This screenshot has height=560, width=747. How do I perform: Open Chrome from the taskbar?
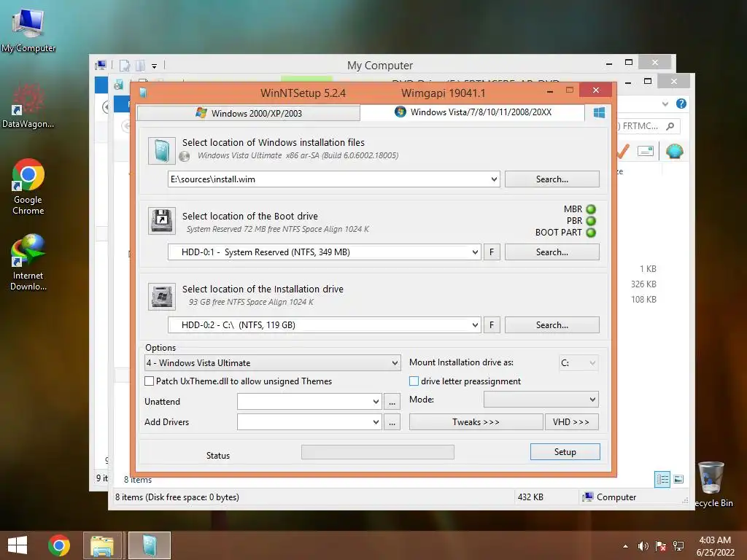[58, 545]
